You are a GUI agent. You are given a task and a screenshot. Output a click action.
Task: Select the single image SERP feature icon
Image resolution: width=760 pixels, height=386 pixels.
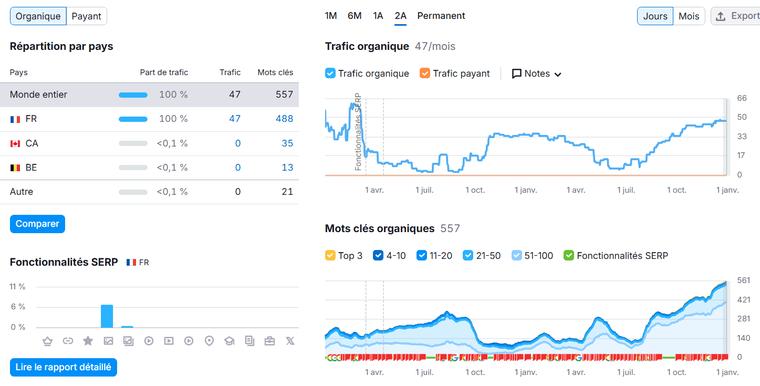(x=108, y=341)
